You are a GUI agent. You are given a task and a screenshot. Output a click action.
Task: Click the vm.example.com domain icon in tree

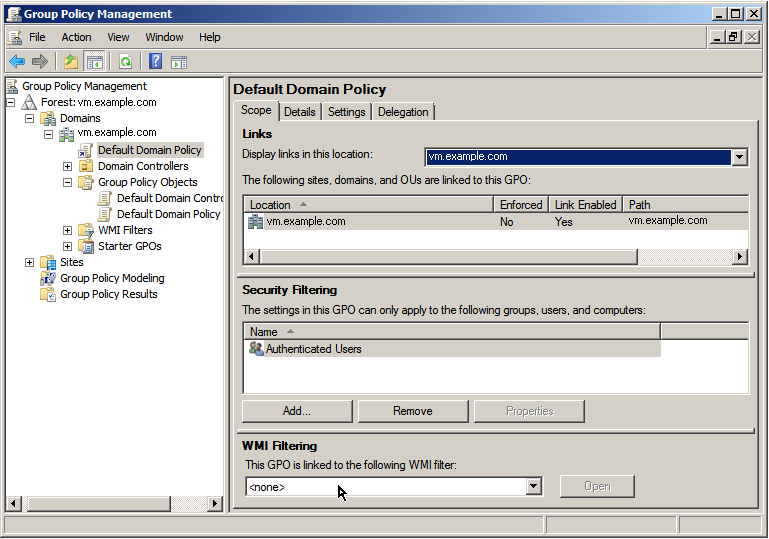67,134
